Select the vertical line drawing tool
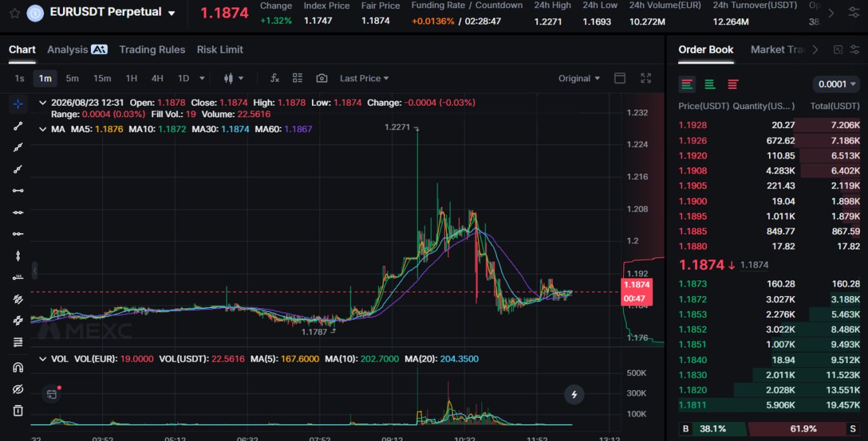 pyautogui.click(x=18, y=255)
